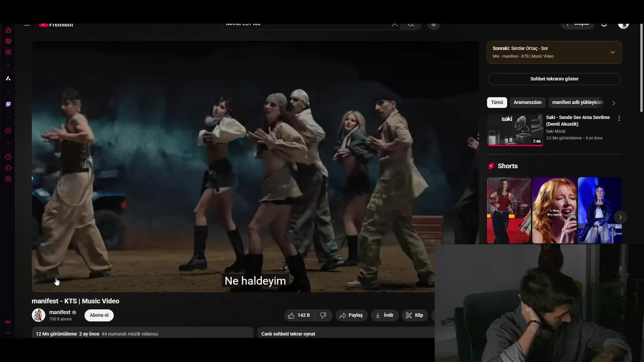Show more filter chips with right arrow
Viewport: 644px width, 362px height.
click(x=613, y=103)
